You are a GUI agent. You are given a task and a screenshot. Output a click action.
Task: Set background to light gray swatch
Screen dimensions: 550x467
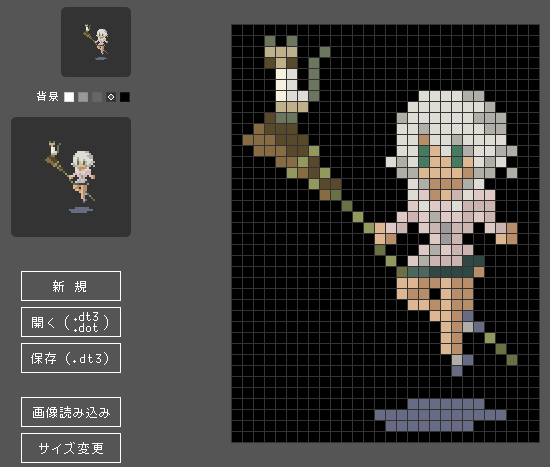[x=83, y=97]
